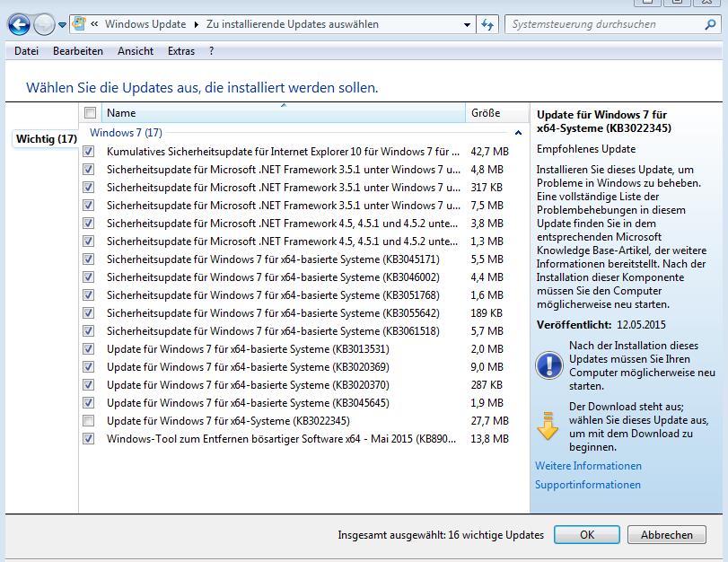Viewport: 728px width, 562px height.
Task: Select row Windows-Tool zum Entfernen bösartiger Software
Action: [303, 439]
